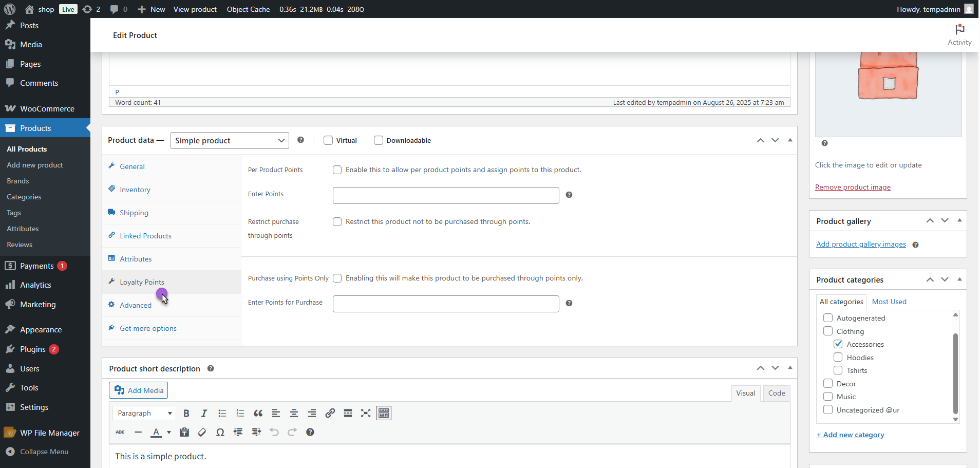Collapse the Product gallery panel
The height and width of the screenshot is (468, 980).
click(959, 221)
